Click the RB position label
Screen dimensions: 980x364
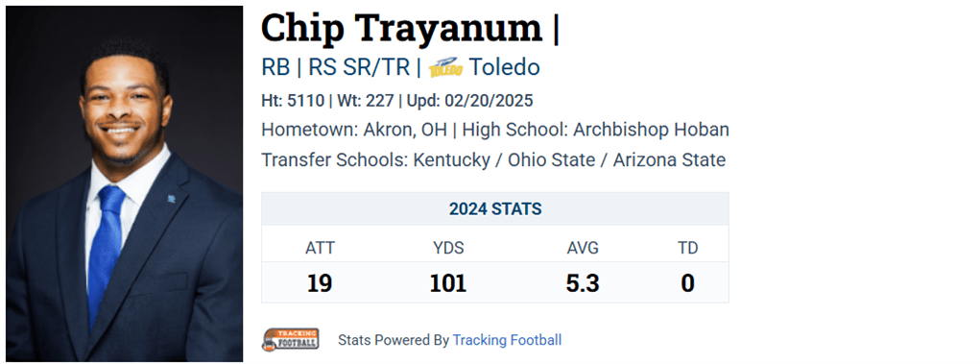[275, 67]
